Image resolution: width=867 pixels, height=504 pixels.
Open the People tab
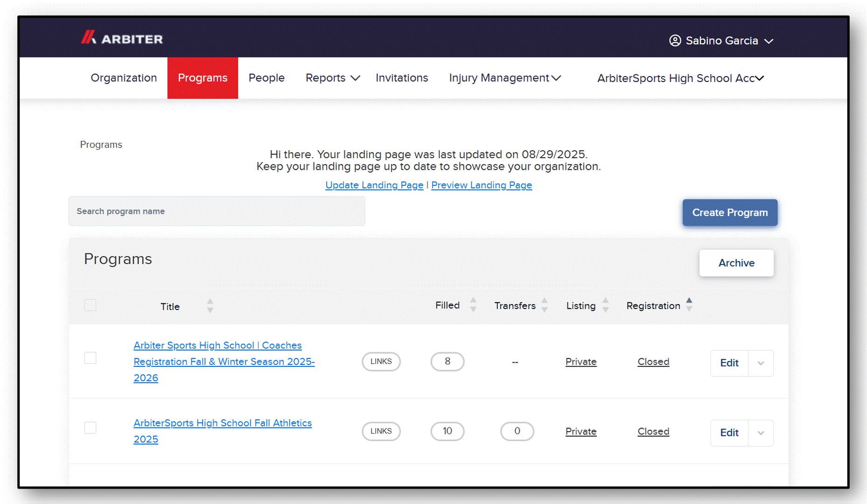[x=266, y=78]
